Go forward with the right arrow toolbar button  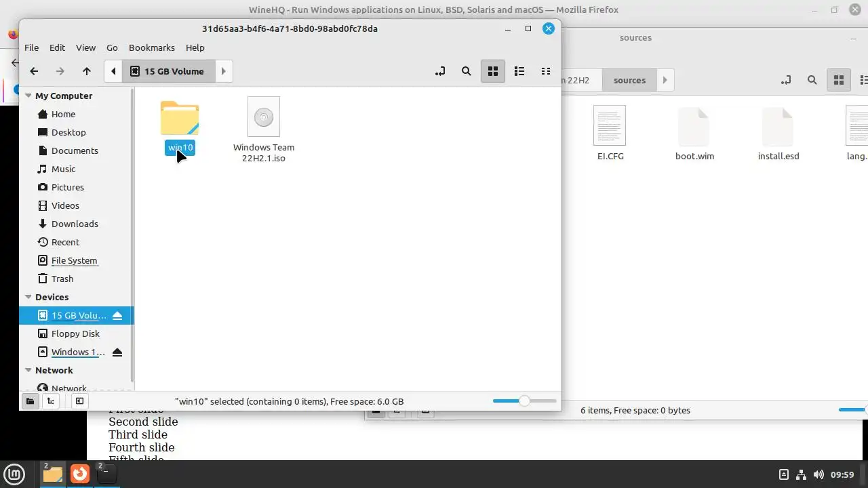pyautogui.click(x=60, y=71)
